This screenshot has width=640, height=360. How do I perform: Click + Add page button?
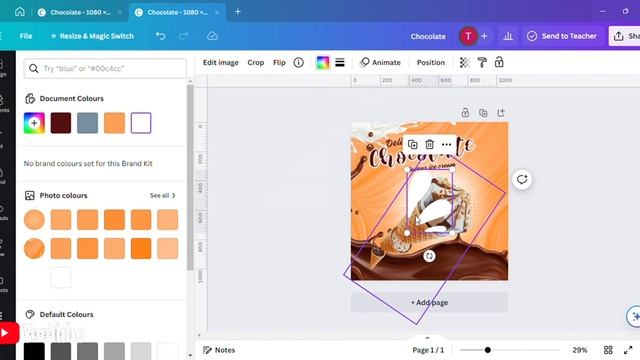click(429, 302)
